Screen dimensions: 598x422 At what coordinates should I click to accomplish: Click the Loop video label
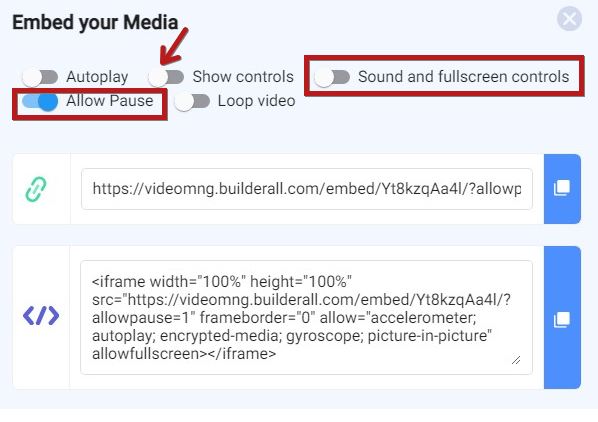coord(256,101)
